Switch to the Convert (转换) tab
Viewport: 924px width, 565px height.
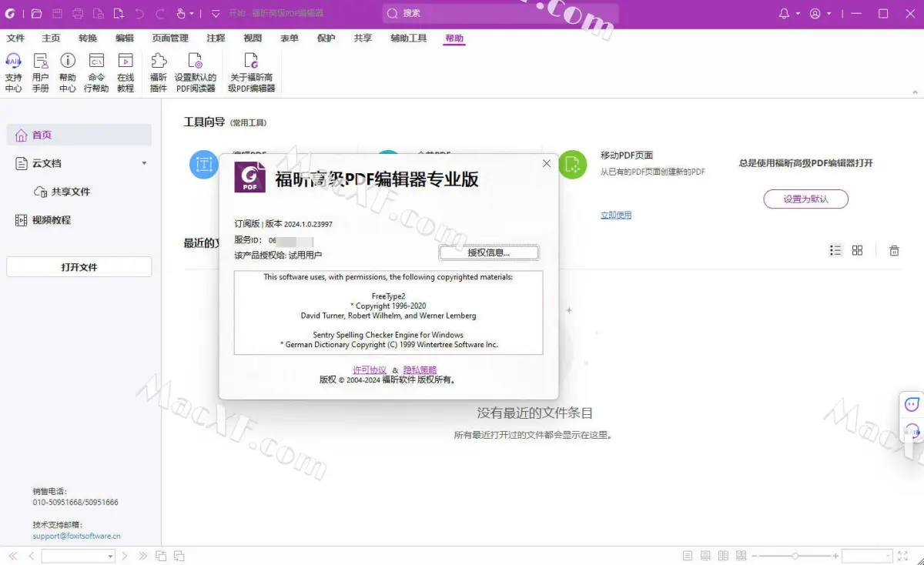[88, 38]
